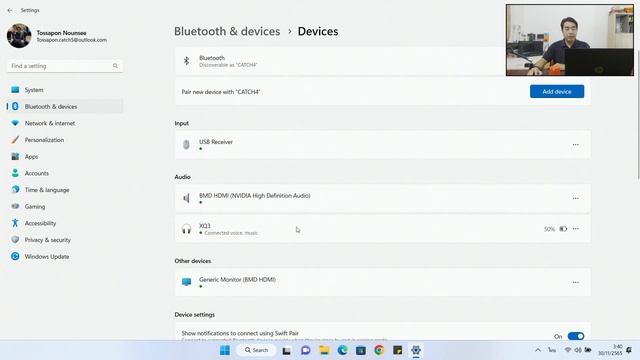Click the volume speaker tray icon
Viewport: 640px width, 360px height.
click(578, 350)
